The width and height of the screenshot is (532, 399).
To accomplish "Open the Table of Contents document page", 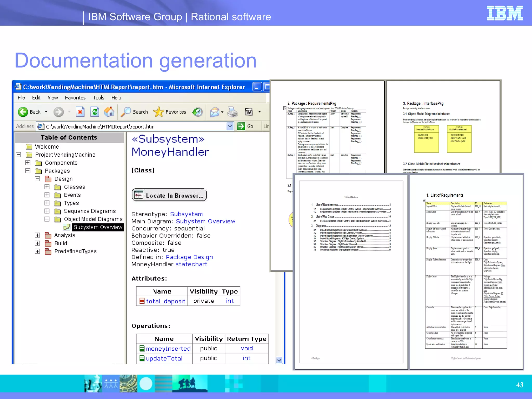I will click(351, 272).
